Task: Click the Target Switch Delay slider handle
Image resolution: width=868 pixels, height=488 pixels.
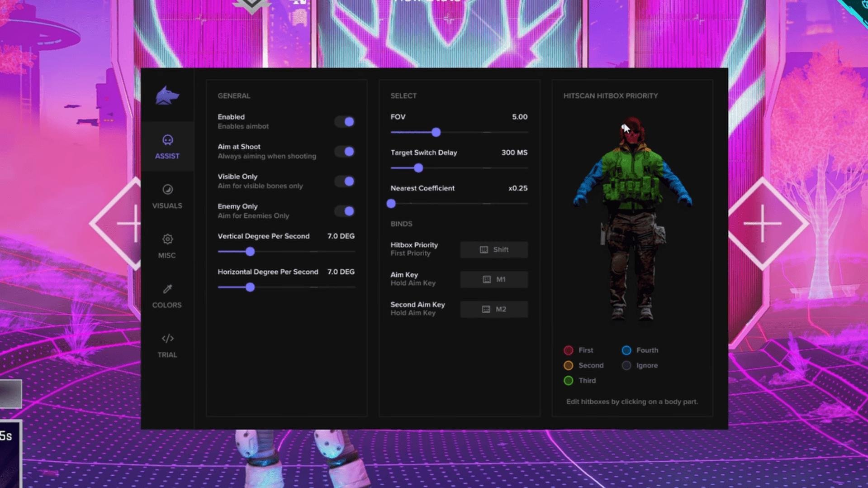Action: click(418, 168)
